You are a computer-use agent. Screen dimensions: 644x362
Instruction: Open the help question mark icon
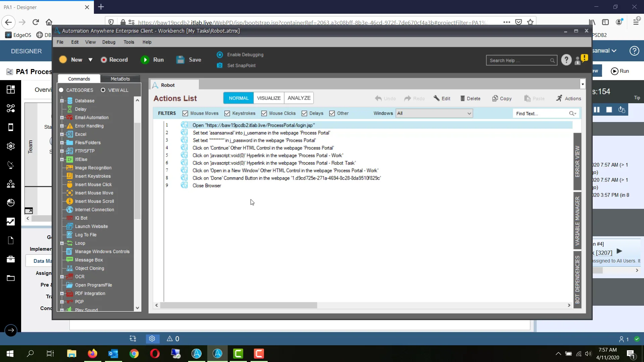tap(566, 60)
